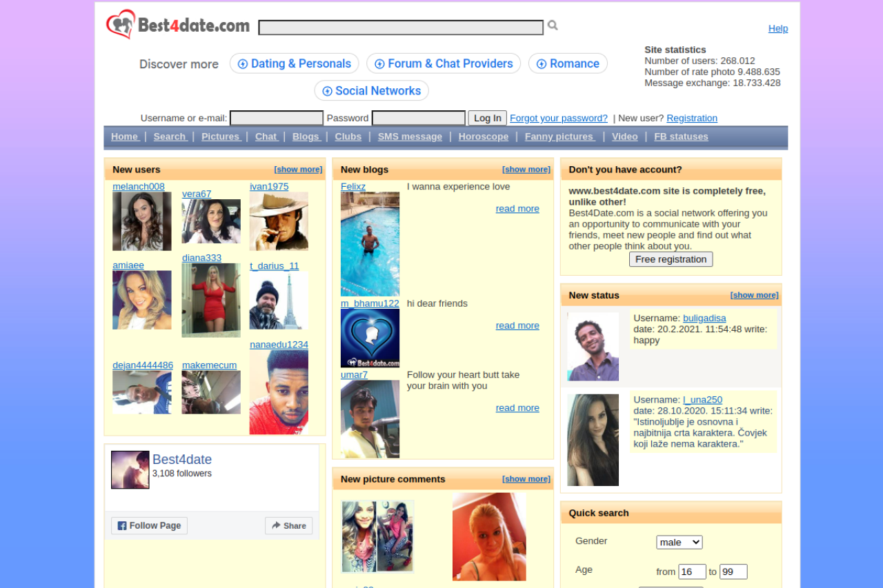Open Forgot your password link
883x588 pixels.
(559, 118)
